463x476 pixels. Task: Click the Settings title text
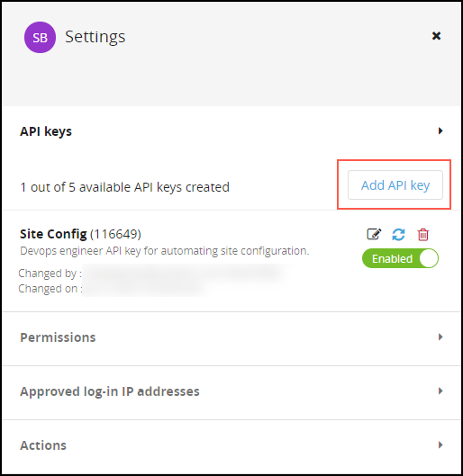pyautogui.click(x=95, y=37)
